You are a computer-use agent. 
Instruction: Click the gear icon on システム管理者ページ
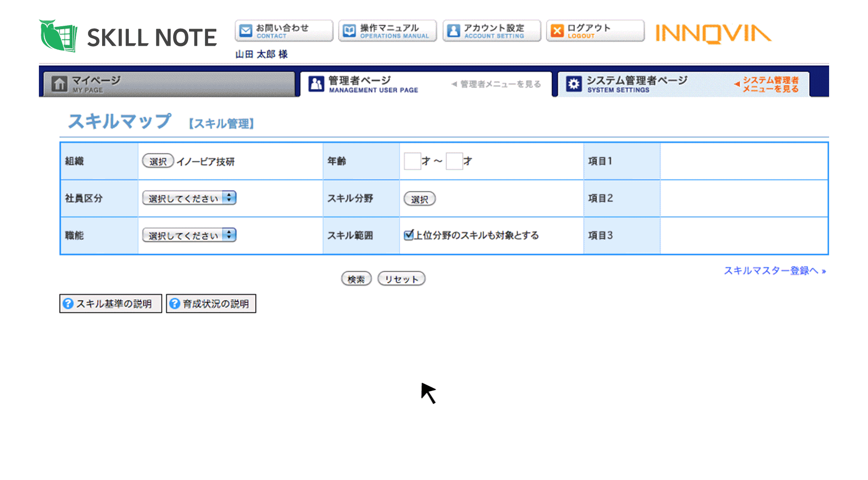coord(574,84)
